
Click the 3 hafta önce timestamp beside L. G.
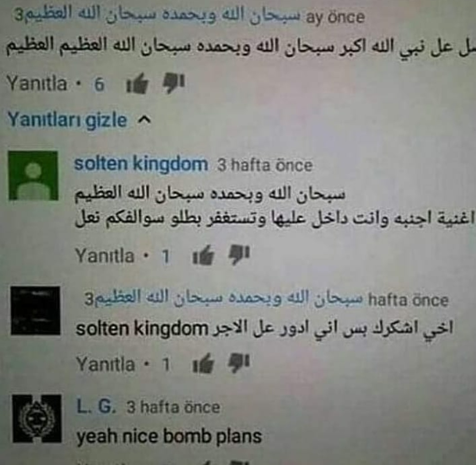click(x=173, y=407)
